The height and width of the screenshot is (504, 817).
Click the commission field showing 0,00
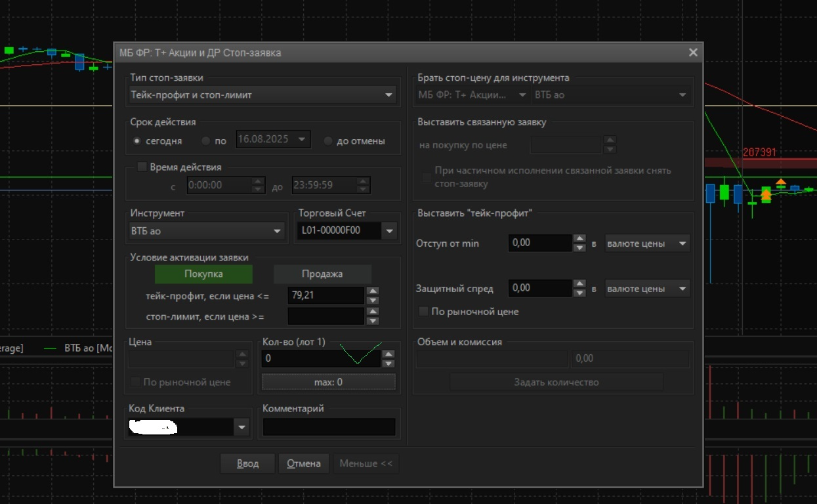pyautogui.click(x=630, y=358)
